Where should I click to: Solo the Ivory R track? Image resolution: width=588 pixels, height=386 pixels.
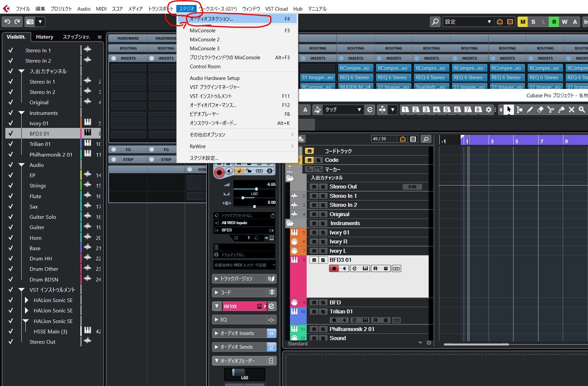tap(323, 242)
